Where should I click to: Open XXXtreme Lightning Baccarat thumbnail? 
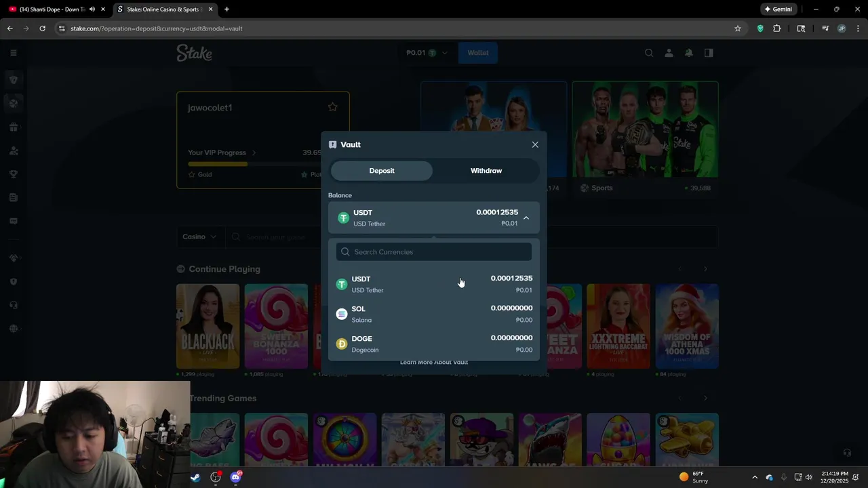tap(618, 326)
